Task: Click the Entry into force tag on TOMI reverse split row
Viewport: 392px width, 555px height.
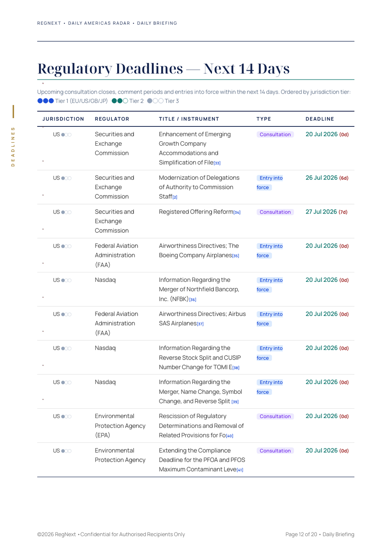Action: point(270,353)
